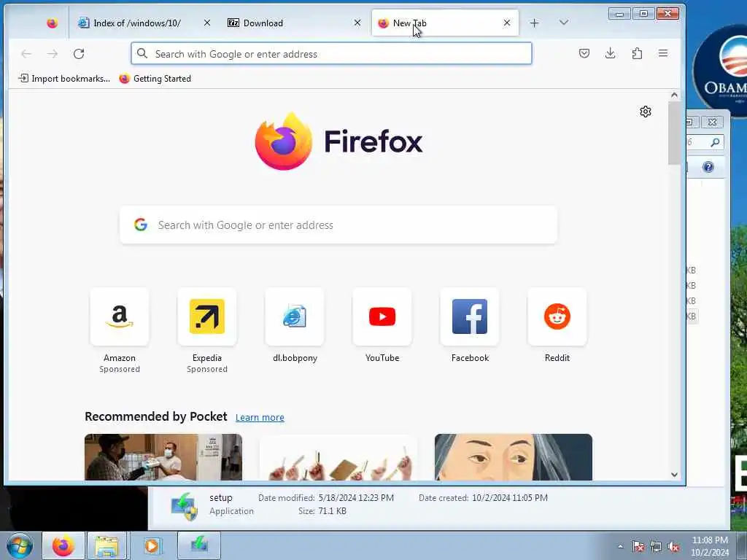The width and height of the screenshot is (747, 560).
Task: Close the Download tab
Action: [357, 23]
